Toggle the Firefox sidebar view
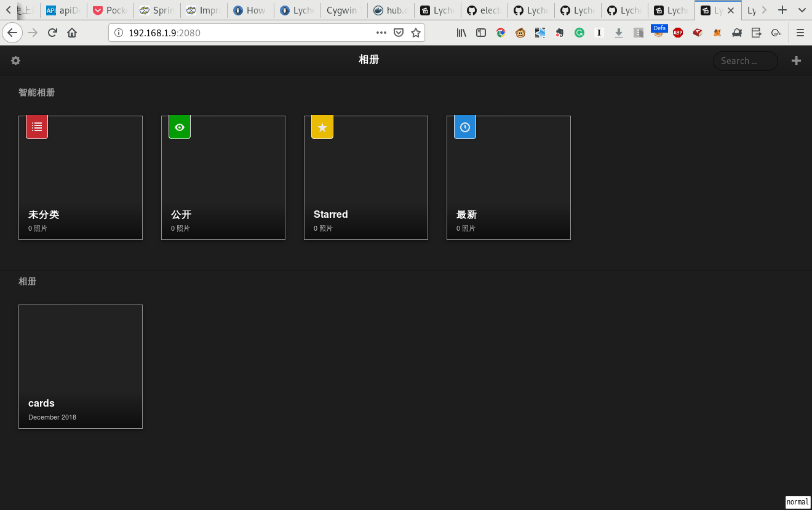Image resolution: width=812 pixels, height=510 pixels. click(x=481, y=33)
